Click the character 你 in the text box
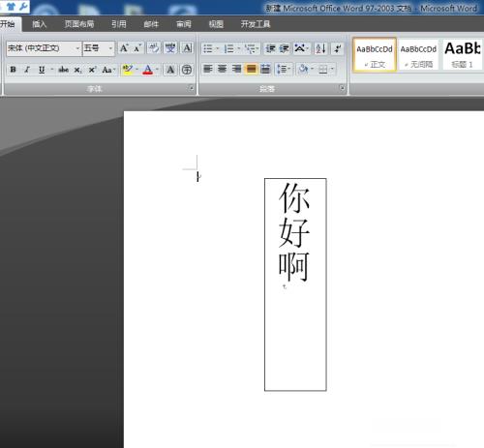This screenshot has width=484, height=448. click(294, 197)
